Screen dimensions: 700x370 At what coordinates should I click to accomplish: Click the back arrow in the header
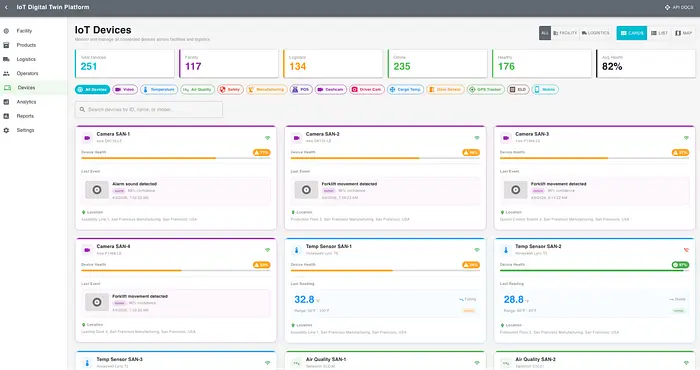pos(6,7)
